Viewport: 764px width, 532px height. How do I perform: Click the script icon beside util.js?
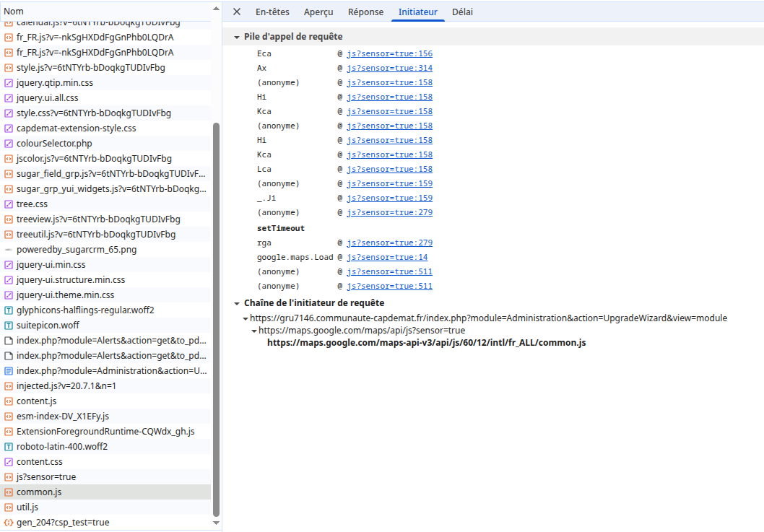pos(8,507)
